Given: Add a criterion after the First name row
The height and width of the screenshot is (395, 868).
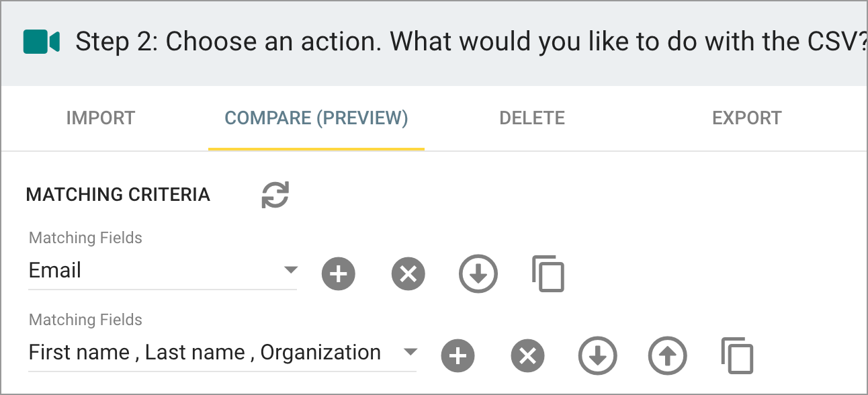Looking at the screenshot, I should [458, 355].
